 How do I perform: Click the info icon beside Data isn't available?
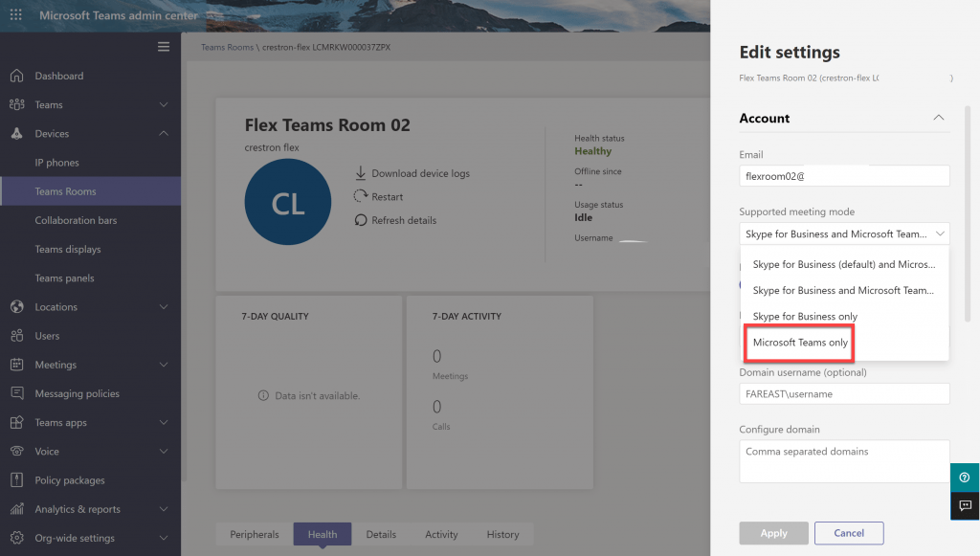tap(263, 395)
